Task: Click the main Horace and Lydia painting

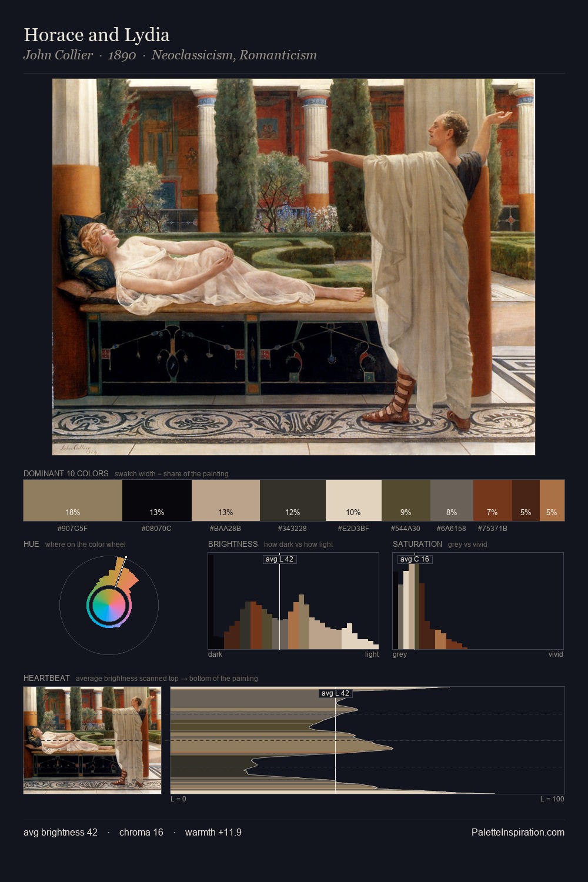Action: (293, 267)
